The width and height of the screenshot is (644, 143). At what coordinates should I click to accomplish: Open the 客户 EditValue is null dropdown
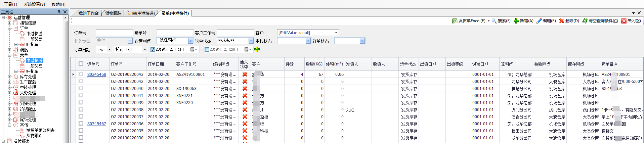pos(336,33)
